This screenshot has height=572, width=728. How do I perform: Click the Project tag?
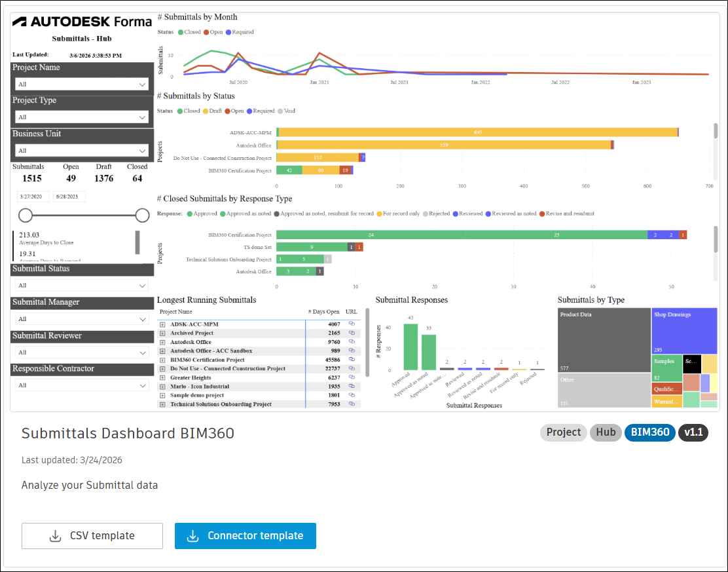click(x=563, y=432)
